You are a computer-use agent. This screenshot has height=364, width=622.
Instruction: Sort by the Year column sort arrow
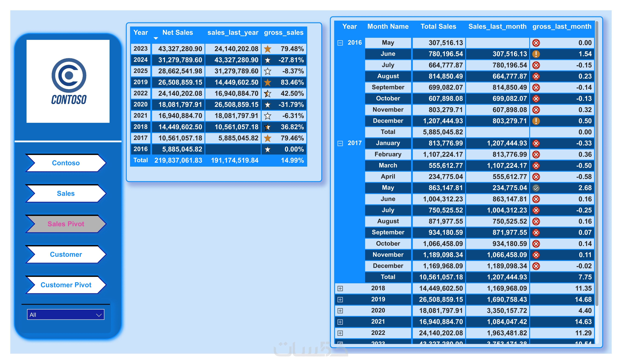155,38
